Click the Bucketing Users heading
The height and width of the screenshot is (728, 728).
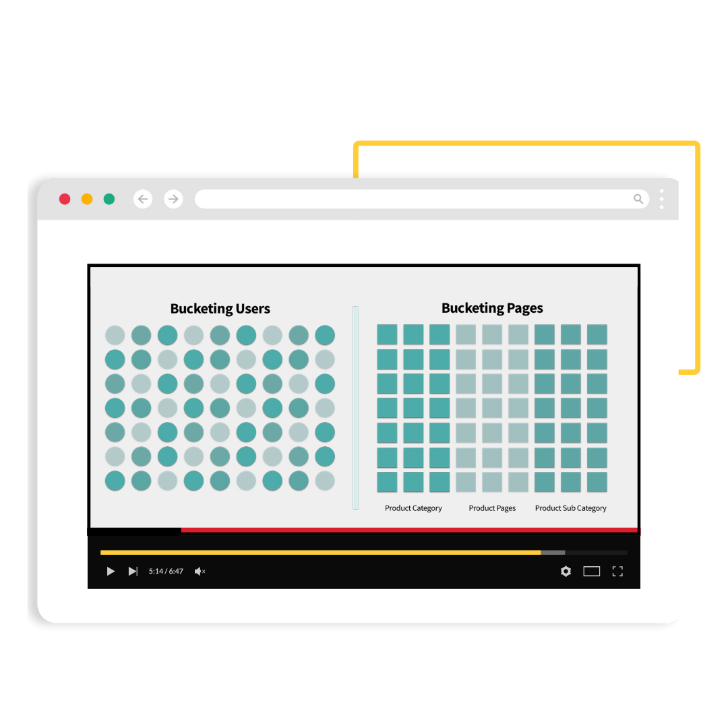point(220,309)
